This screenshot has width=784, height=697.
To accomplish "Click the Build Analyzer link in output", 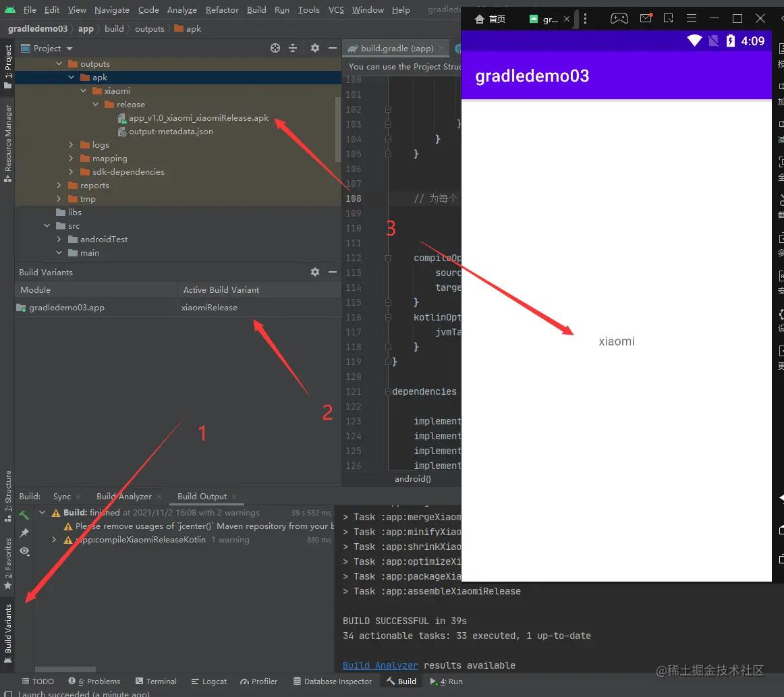I will coord(380,665).
